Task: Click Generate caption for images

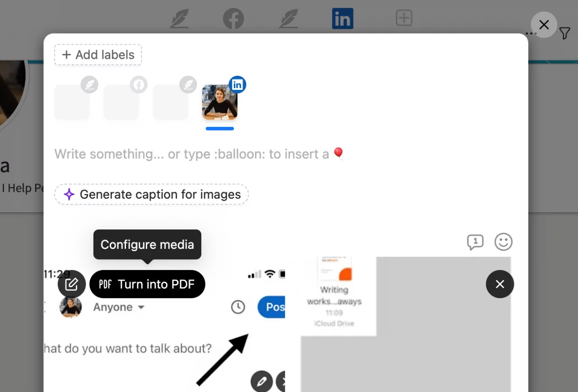Action: click(x=151, y=194)
